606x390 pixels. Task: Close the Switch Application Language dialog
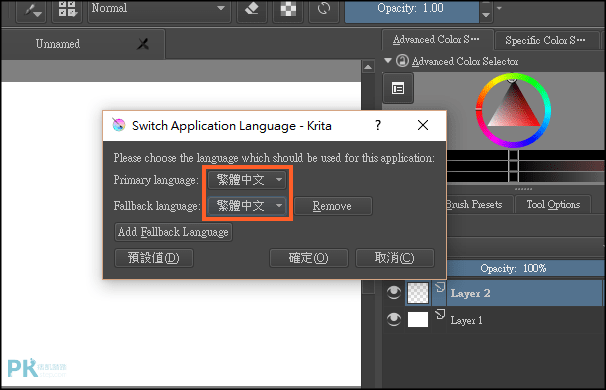423,125
